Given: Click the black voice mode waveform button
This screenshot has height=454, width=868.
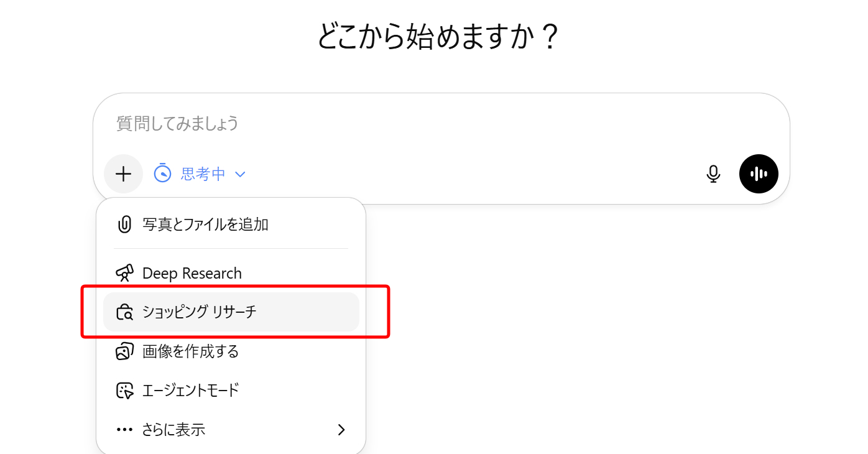Looking at the screenshot, I should 758,174.
